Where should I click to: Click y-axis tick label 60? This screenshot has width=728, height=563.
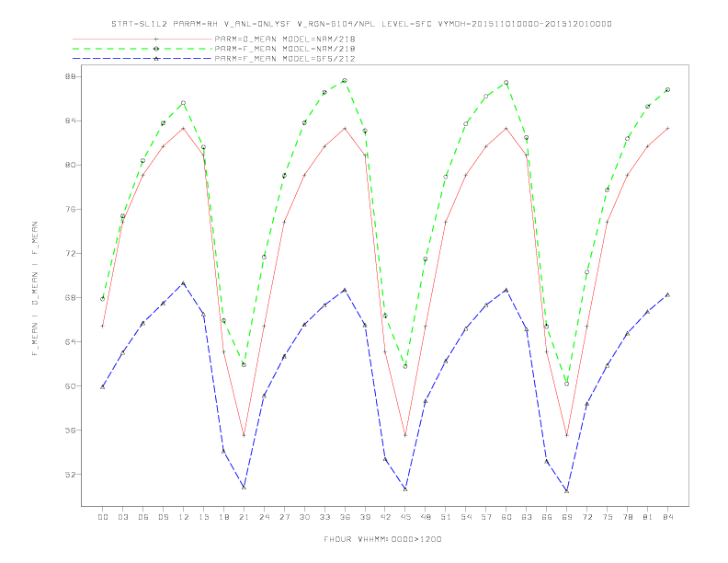coord(70,386)
